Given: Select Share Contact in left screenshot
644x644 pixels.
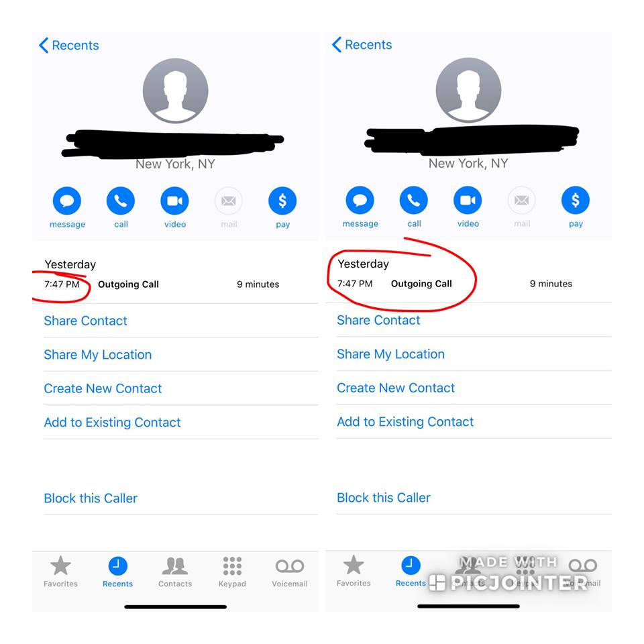Looking at the screenshot, I should tap(85, 321).
